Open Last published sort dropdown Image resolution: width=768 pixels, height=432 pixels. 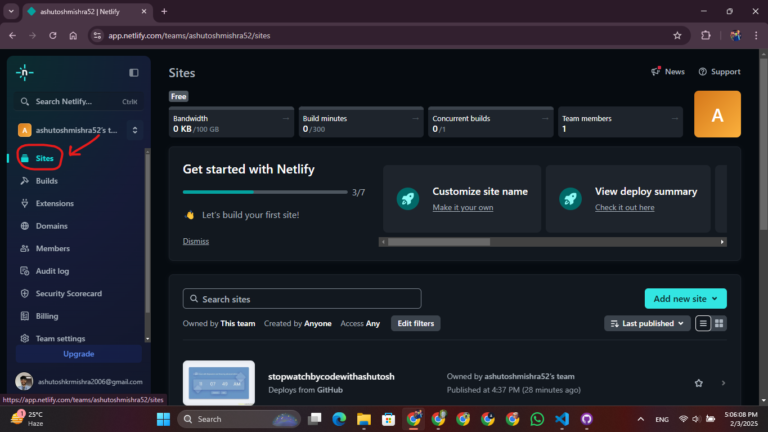coord(647,323)
